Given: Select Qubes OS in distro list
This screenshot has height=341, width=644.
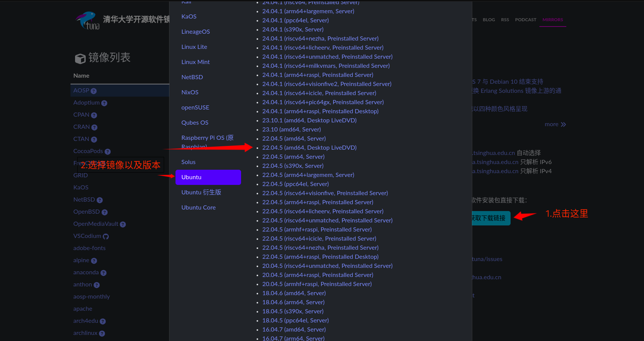Looking at the screenshot, I should (x=208, y=123).
